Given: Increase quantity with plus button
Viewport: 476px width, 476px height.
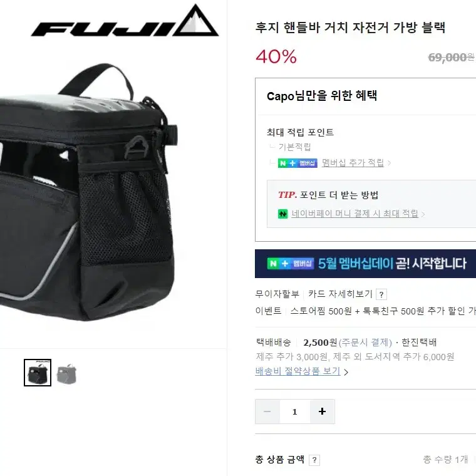Looking at the screenshot, I should coord(322,411).
